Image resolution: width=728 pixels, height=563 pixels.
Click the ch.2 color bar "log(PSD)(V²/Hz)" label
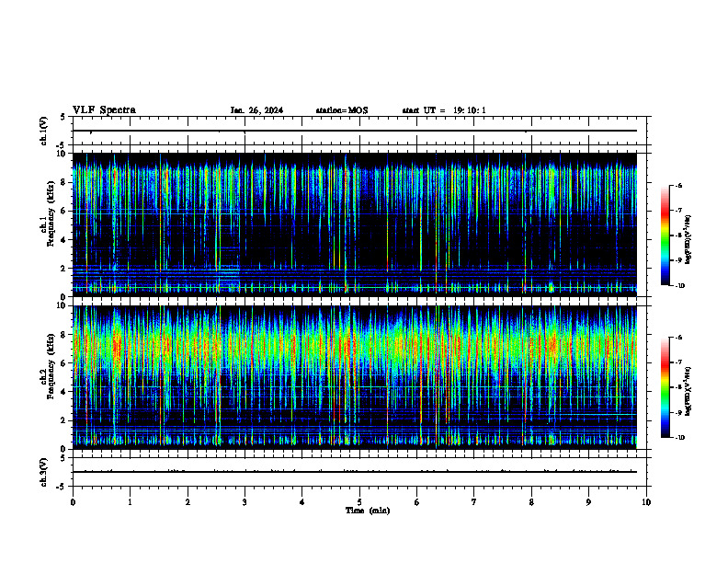(x=688, y=391)
